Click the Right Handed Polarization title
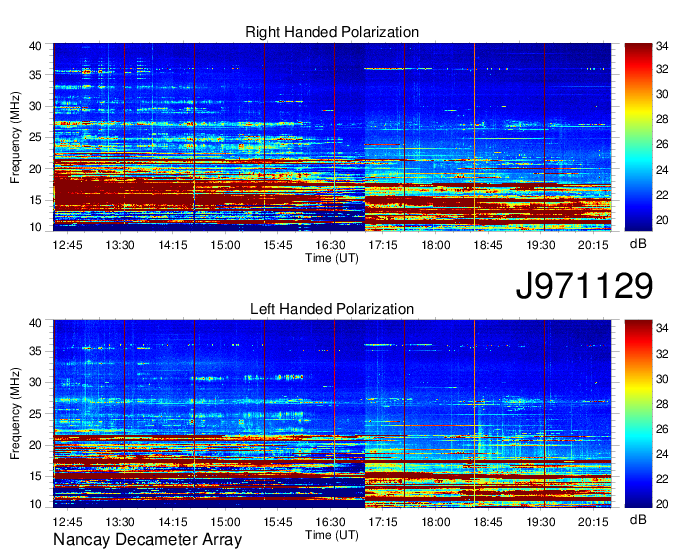The image size is (680, 552). coord(332,32)
